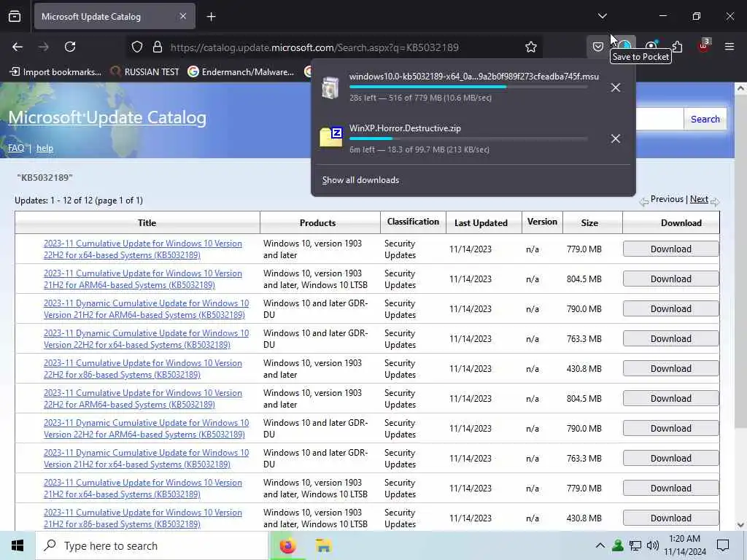Download the 22H2 x64 779.0 MB update
This screenshot has height=560, width=747.
671,249
